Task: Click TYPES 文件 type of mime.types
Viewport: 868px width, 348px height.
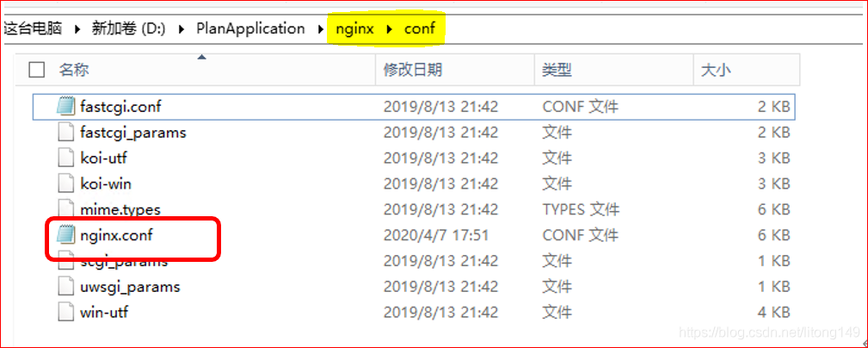Action: [x=582, y=209]
